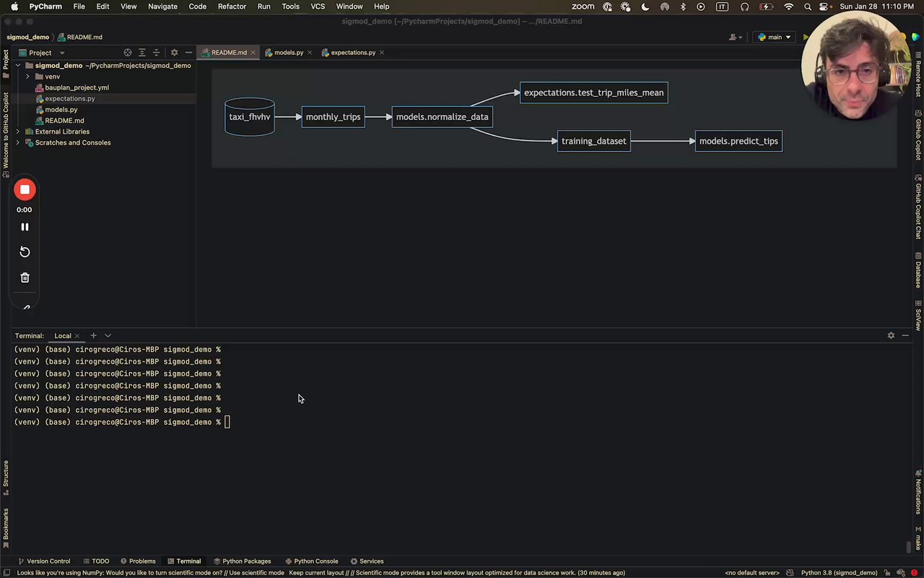
Task: Toggle the Project tool window on the left sidebar
Action: pos(6,64)
